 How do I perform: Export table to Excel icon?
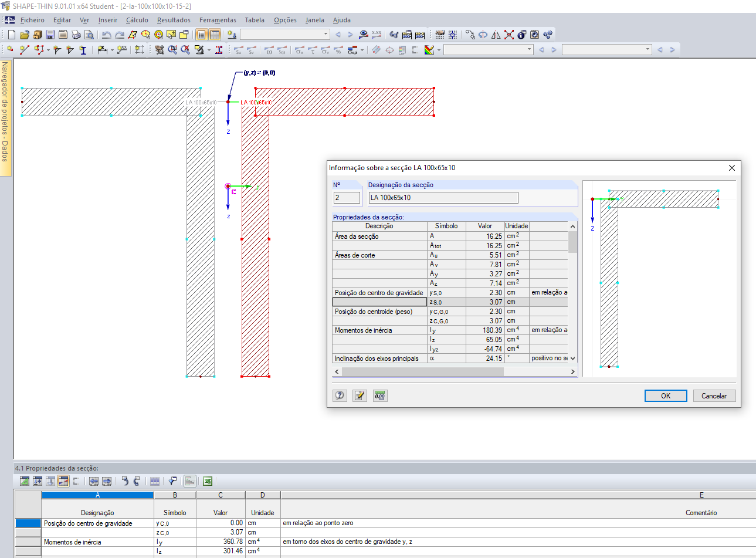208,481
